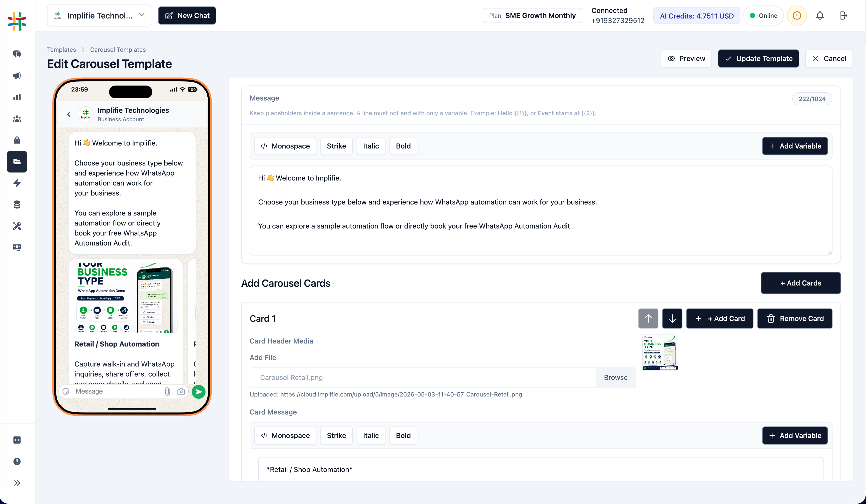This screenshot has height=504, width=866.
Task: Click the card header media thumbnail
Action: pyautogui.click(x=660, y=352)
